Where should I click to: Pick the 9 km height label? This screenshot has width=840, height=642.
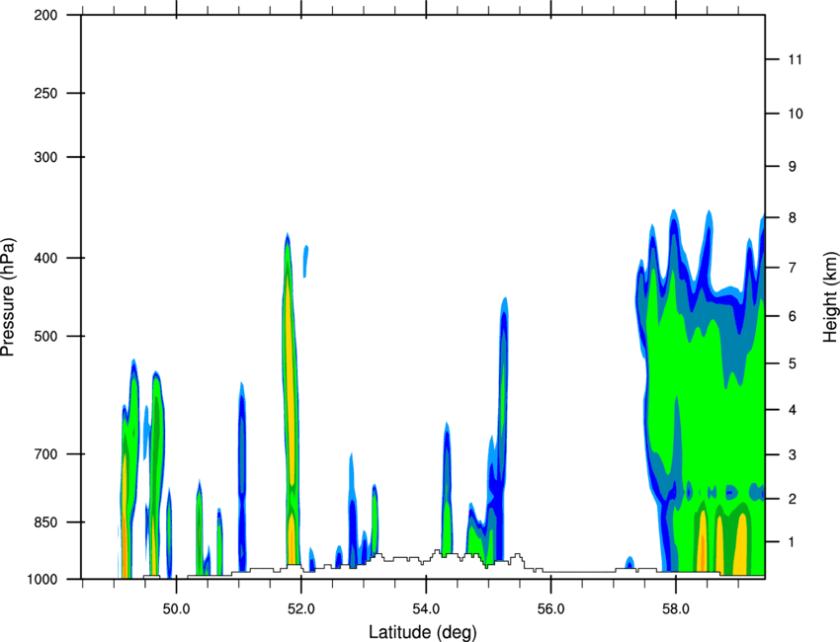(793, 167)
